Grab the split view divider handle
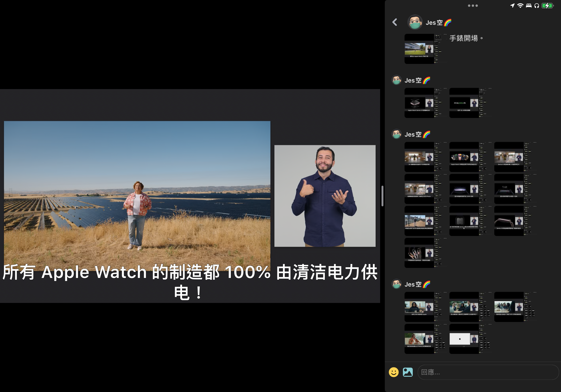This screenshot has height=392, width=561. click(x=382, y=196)
